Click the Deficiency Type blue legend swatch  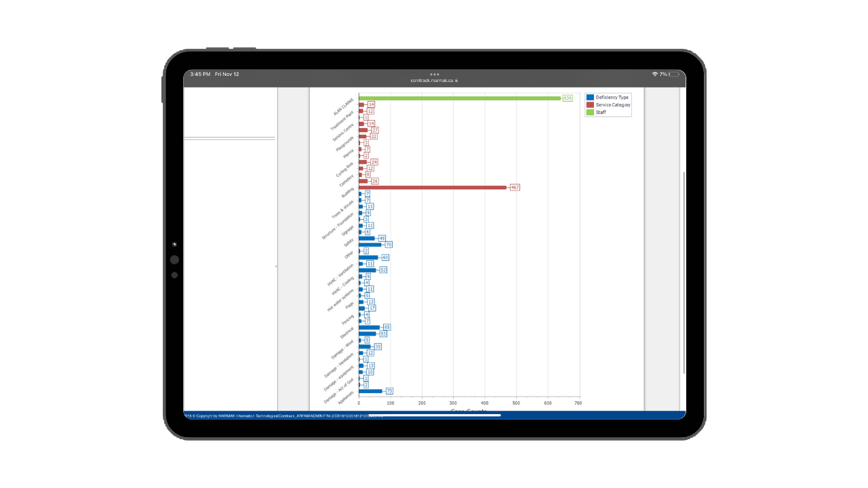(590, 98)
